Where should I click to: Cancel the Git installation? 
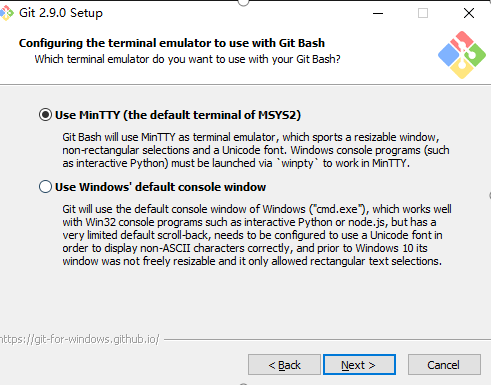tap(444, 365)
